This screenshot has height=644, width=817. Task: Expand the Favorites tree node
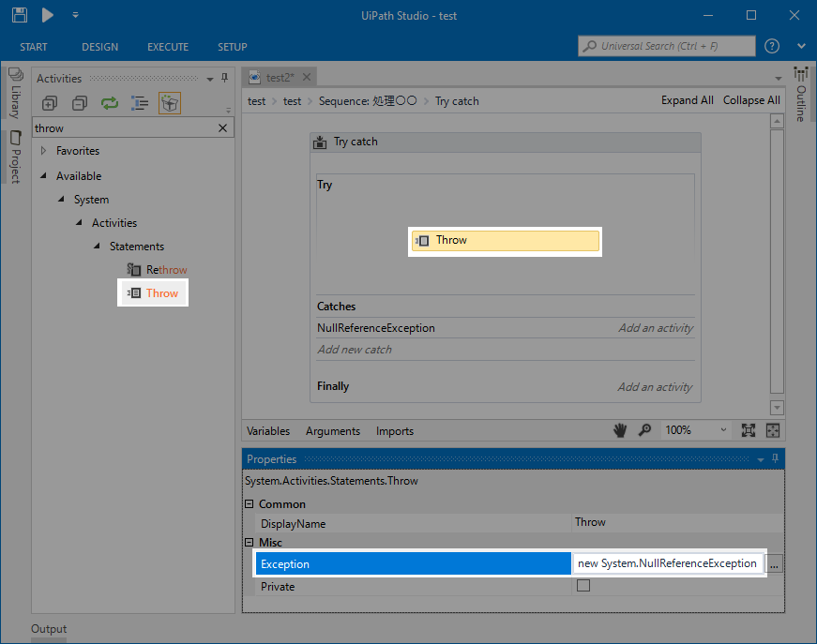click(x=44, y=151)
